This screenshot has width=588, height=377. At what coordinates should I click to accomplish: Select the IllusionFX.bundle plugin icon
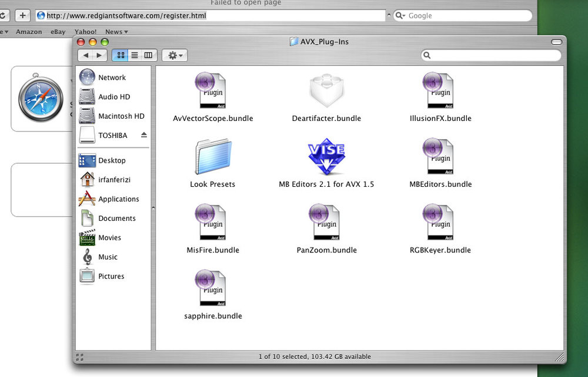point(439,90)
